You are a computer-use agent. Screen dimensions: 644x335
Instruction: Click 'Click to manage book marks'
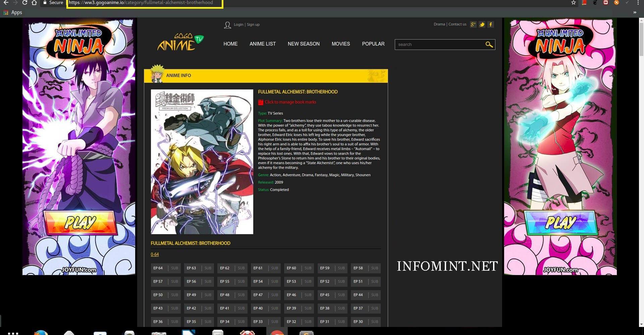point(290,102)
